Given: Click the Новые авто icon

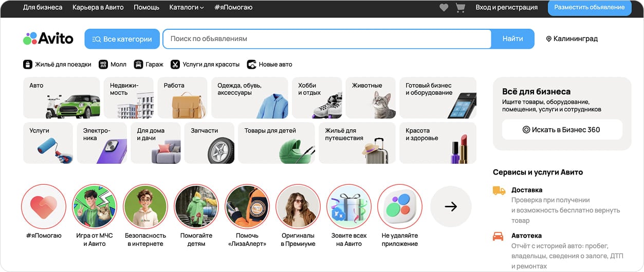Looking at the screenshot, I should pos(251,65).
